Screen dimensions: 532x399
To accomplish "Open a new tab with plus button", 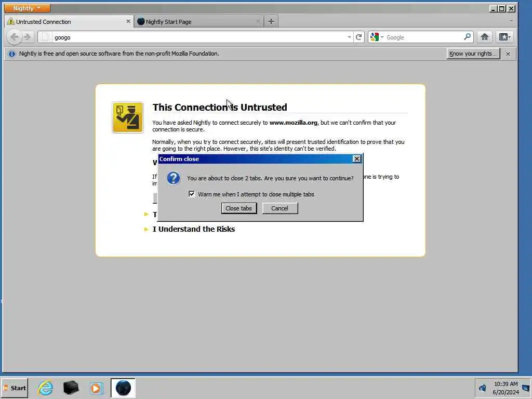I will click(271, 22).
